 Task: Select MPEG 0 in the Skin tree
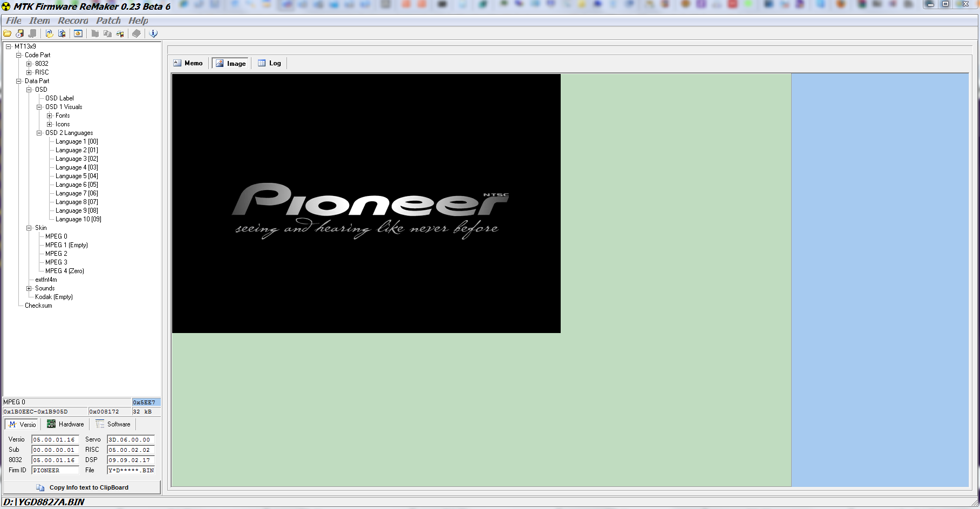click(x=56, y=236)
